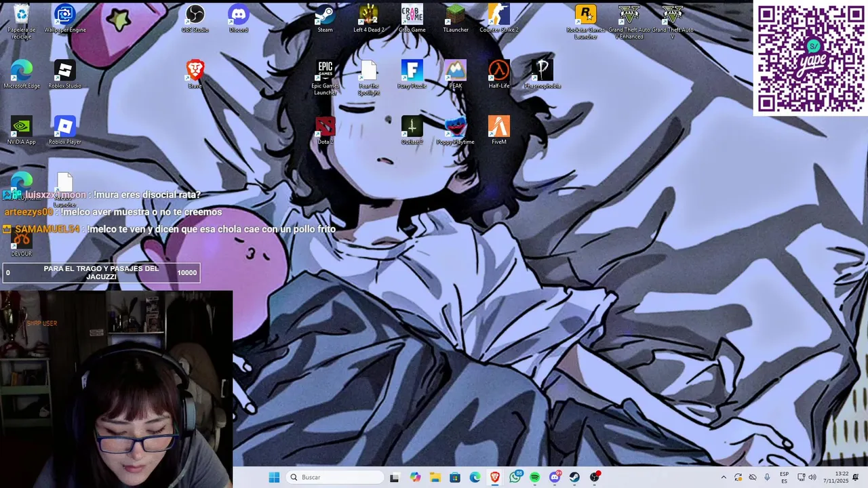
Task: Switch to OBS Studio in the taskbar
Action: click(x=595, y=477)
